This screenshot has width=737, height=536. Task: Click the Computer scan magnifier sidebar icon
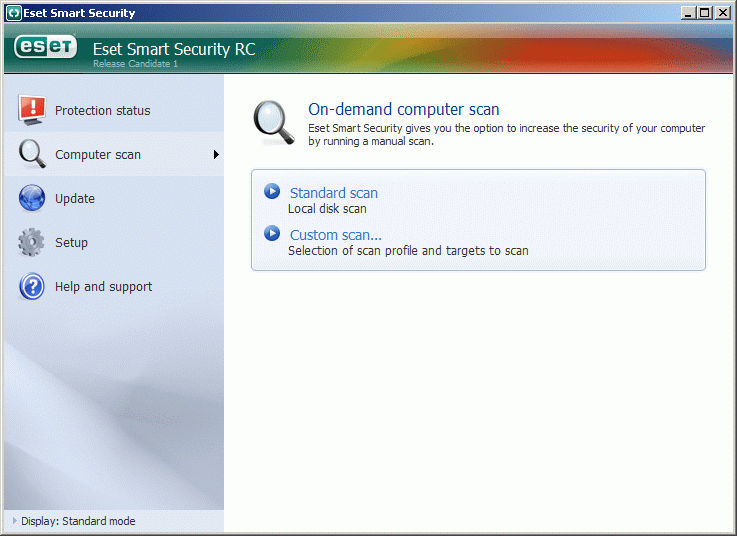point(32,154)
